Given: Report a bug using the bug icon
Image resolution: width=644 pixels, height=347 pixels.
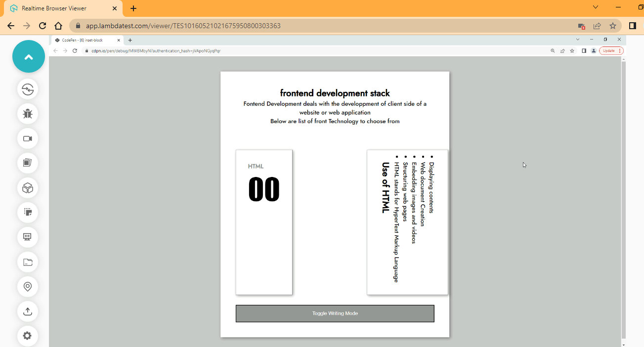Looking at the screenshot, I should (28, 114).
